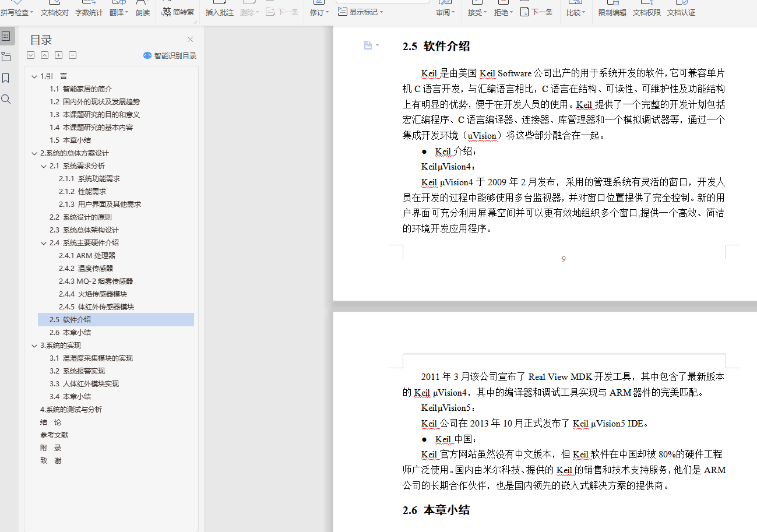Viewport: 757px width, 532px height.
Task: Click the up-chevron box button under 目录
Action: pos(45,55)
